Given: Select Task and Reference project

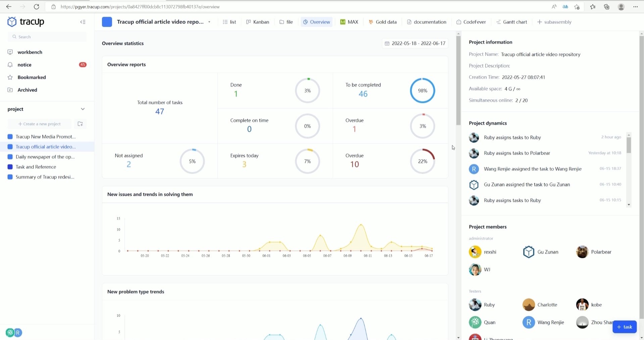Looking at the screenshot, I should [x=36, y=167].
